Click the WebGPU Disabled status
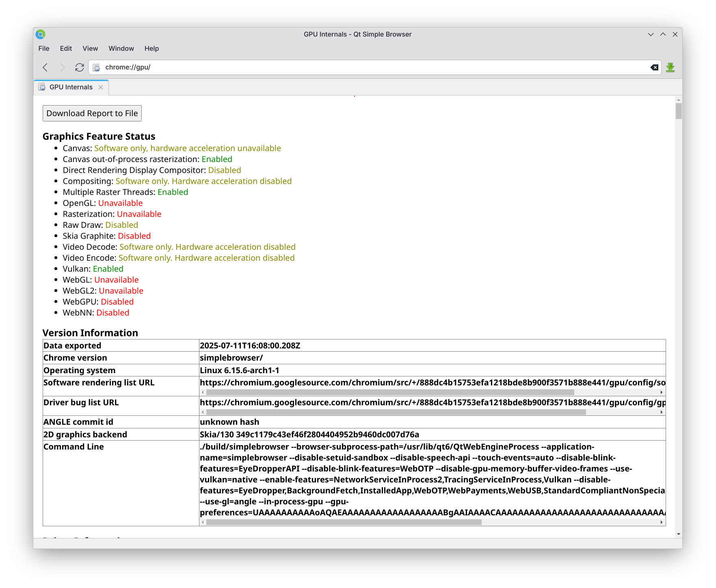 click(x=117, y=302)
